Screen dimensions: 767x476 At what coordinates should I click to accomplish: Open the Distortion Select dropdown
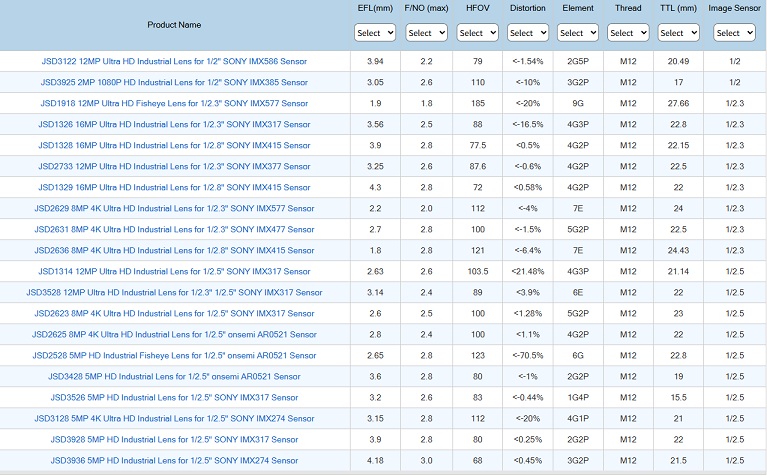(528, 33)
